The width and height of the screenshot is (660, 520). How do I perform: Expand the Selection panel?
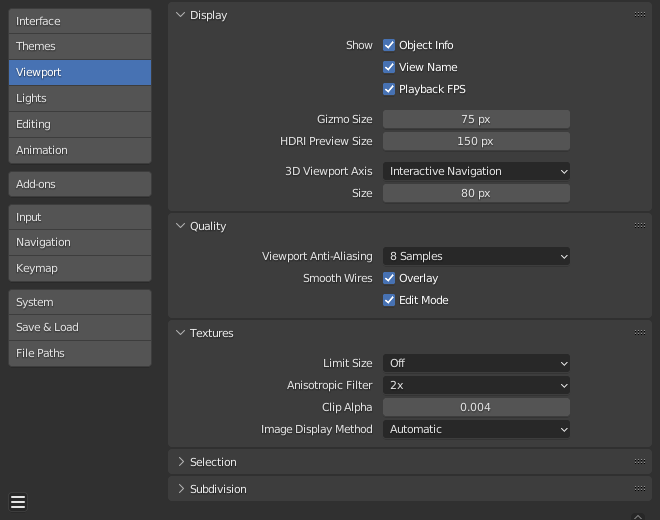click(213, 462)
